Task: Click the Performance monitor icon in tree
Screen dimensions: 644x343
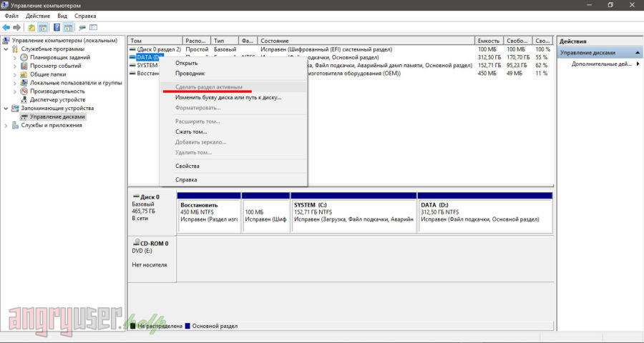Action: [x=24, y=91]
